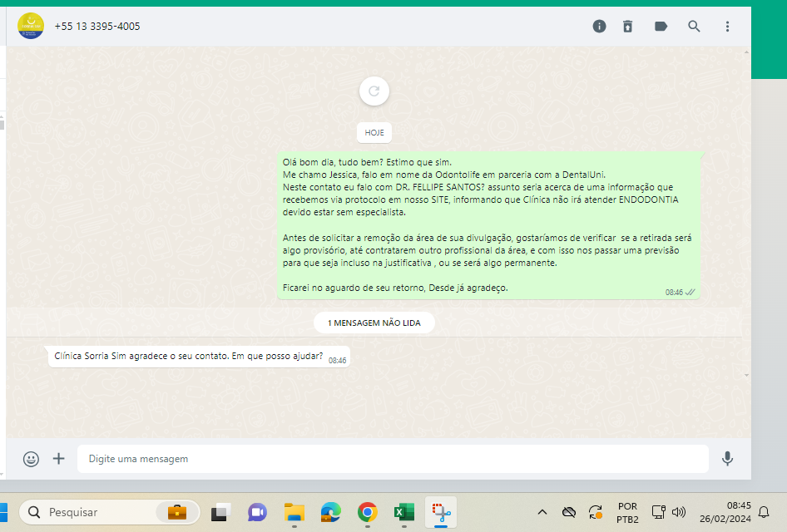
Task: Search within chat using the magnifier icon
Action: (x=694, y=26)
